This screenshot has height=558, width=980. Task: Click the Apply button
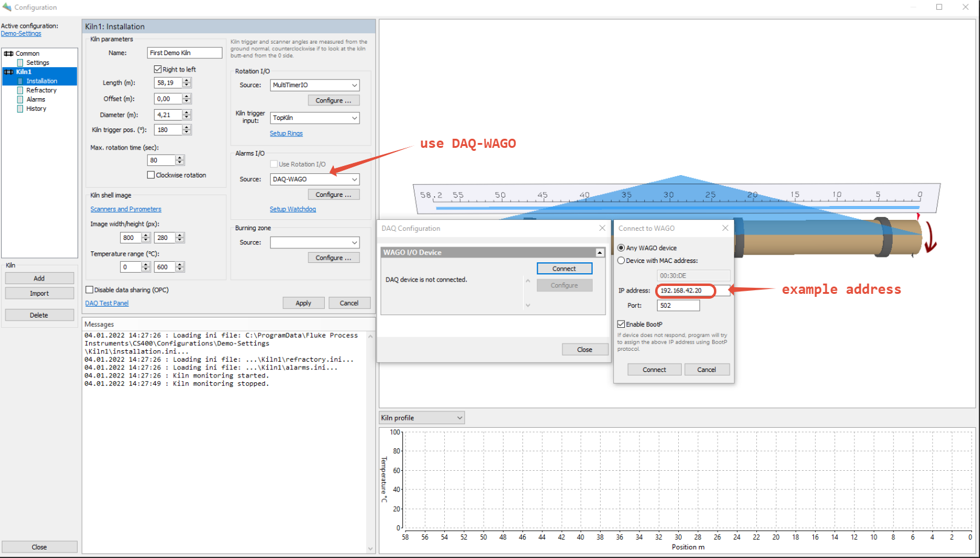[304, 303]
